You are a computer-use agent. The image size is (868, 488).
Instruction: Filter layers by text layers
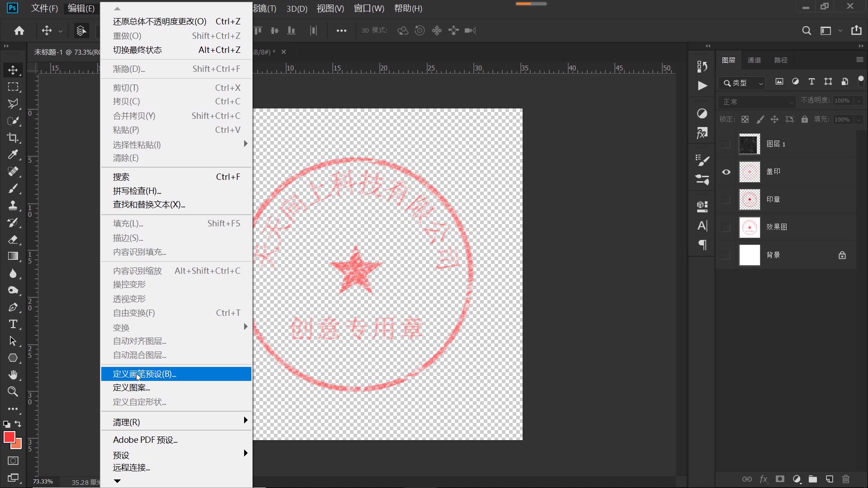click(811, 82)
